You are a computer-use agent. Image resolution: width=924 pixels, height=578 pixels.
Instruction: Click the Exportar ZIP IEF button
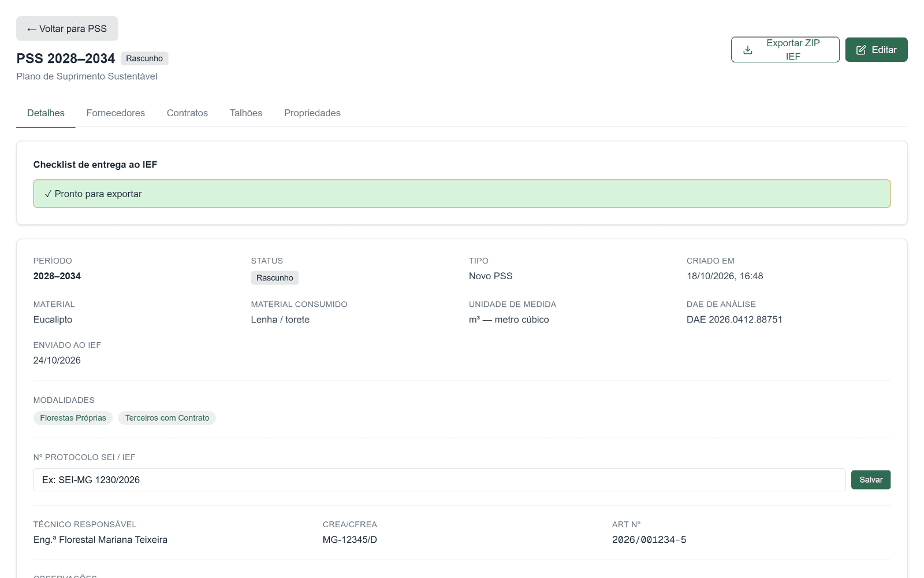click(785, 50)
